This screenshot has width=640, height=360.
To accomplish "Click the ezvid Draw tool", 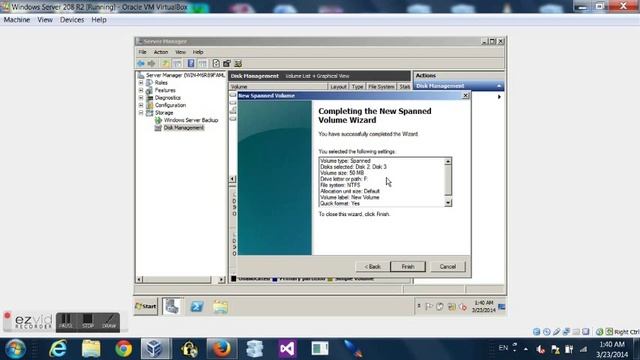I will [109, 322].
